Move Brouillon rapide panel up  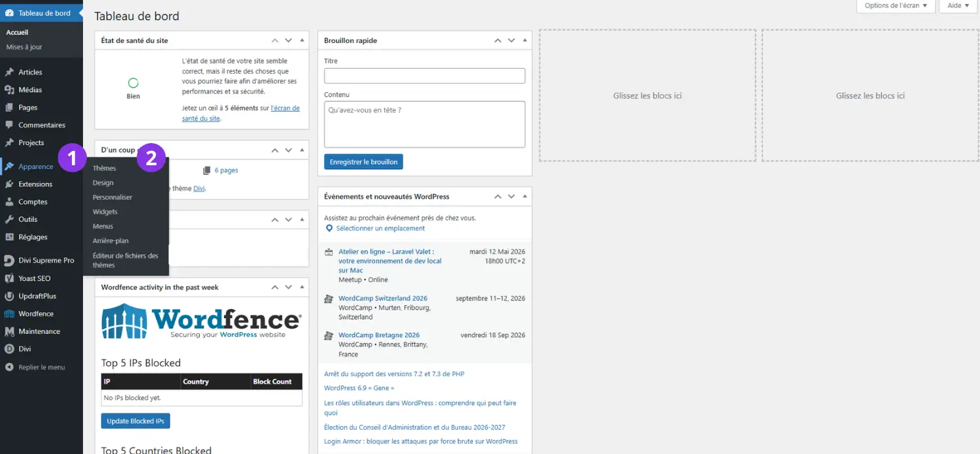click(498, 41)
